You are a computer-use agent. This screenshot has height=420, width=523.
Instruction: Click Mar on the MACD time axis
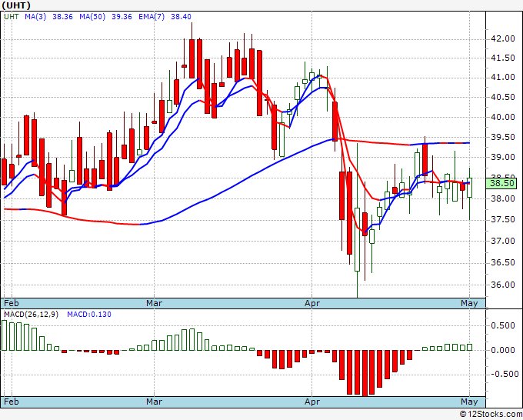(154, 402)
